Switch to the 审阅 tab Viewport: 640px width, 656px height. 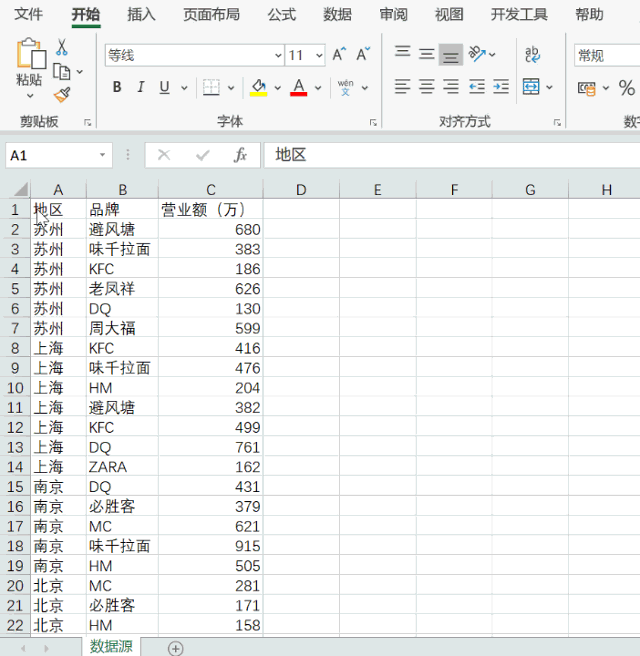(x=393, y=14)
